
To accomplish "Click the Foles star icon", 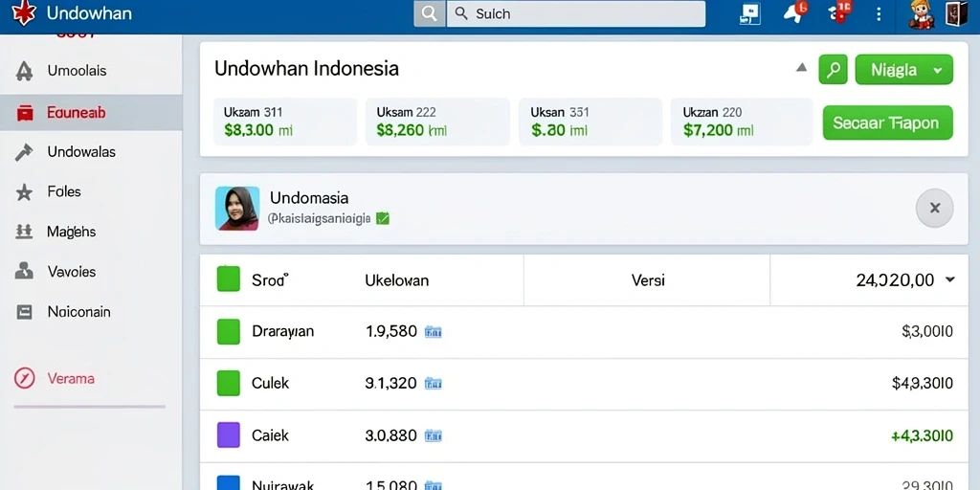I will pos(24,192).
